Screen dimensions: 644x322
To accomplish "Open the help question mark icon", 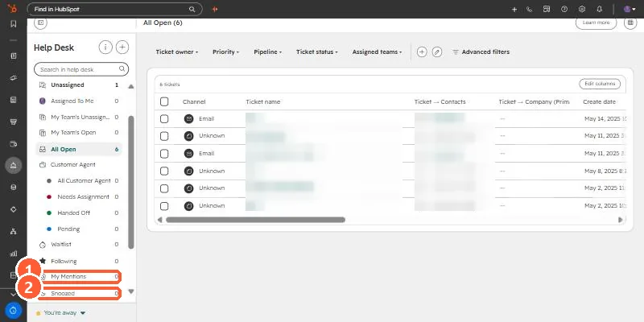I will (564, 9).
